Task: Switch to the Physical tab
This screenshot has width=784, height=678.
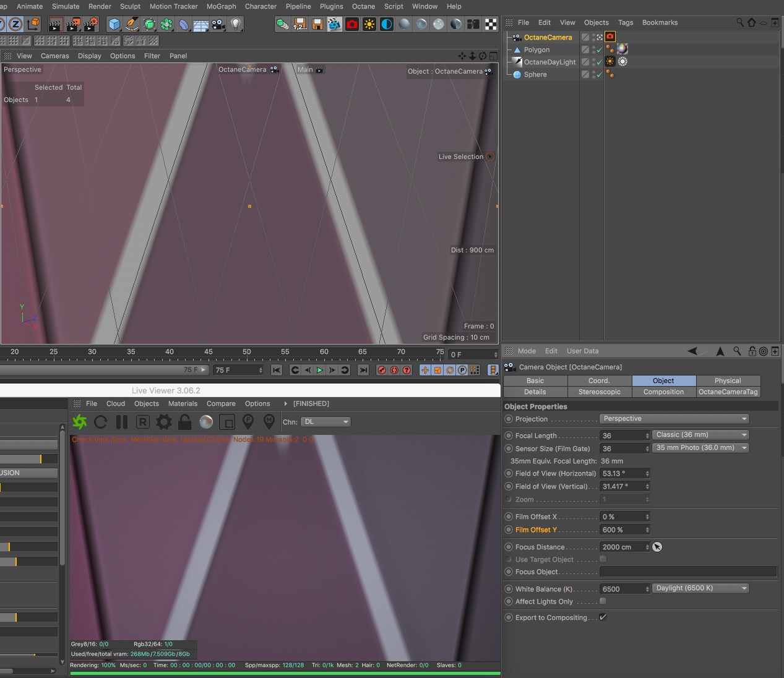Action: point(728,380)
